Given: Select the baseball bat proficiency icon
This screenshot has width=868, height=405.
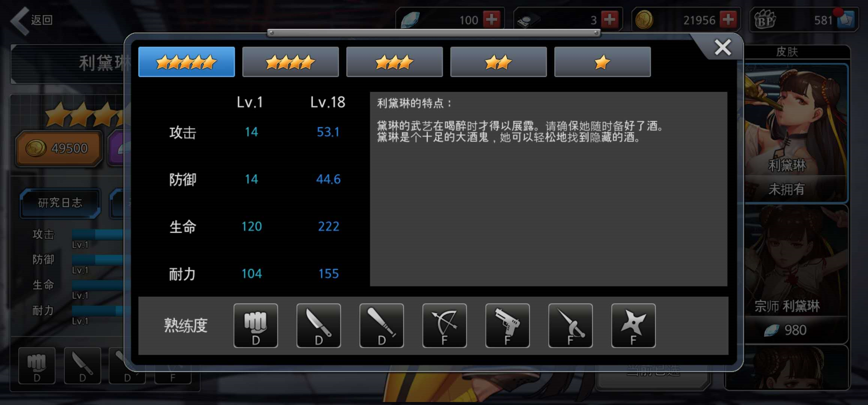Looking at the screenshot, I should pyautogui.click(x=382, y=325).
